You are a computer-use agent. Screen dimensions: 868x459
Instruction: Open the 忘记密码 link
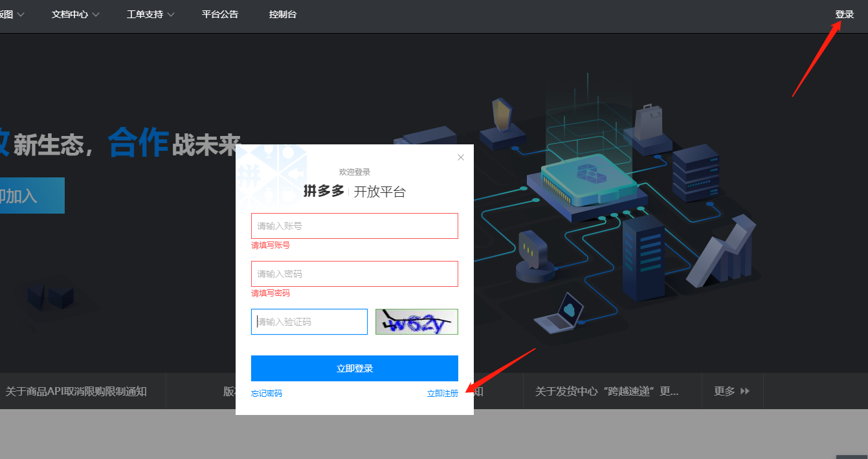pyautogui.click(x=267, y=394)
